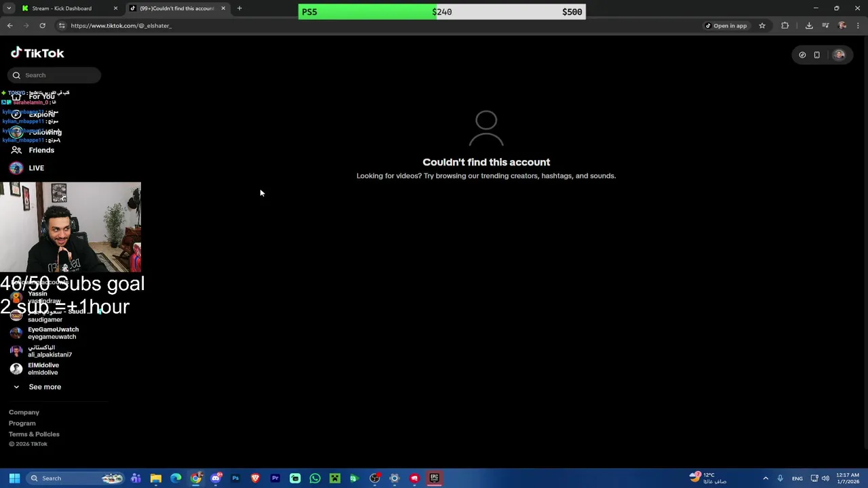This screenshot has width=868, height=488.
Task: Expand the Company footer section
Action: pyautogui.click(x=24, y=412)
